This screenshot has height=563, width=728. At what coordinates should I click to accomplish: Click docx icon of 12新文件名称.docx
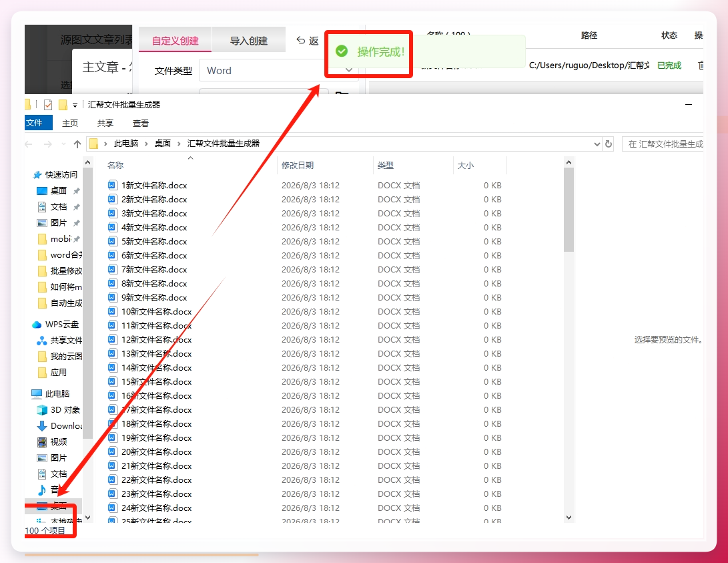point(112,339)
